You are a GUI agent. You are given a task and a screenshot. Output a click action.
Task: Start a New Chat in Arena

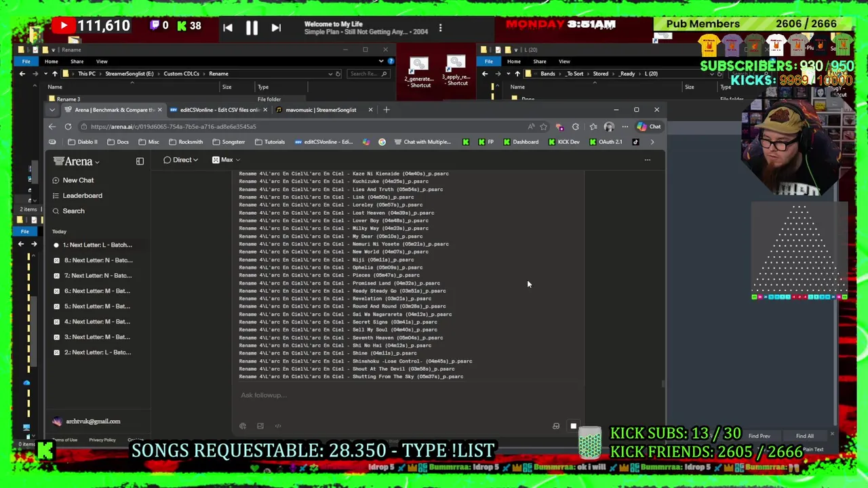pos(73,180)
